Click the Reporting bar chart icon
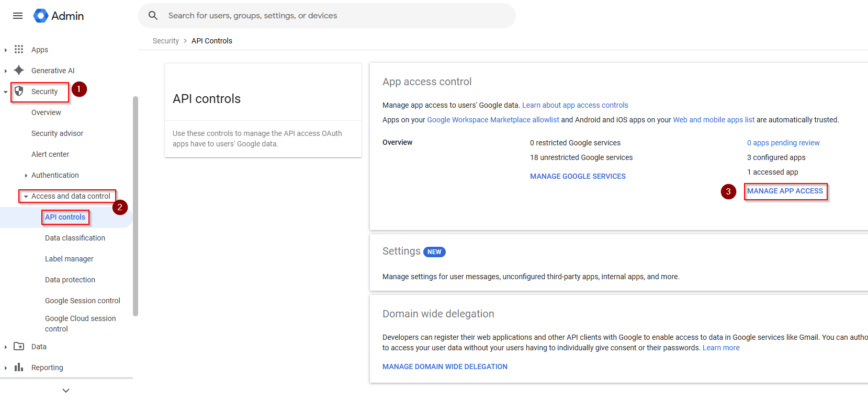The image size is (868, 401). tap(19, 367)
